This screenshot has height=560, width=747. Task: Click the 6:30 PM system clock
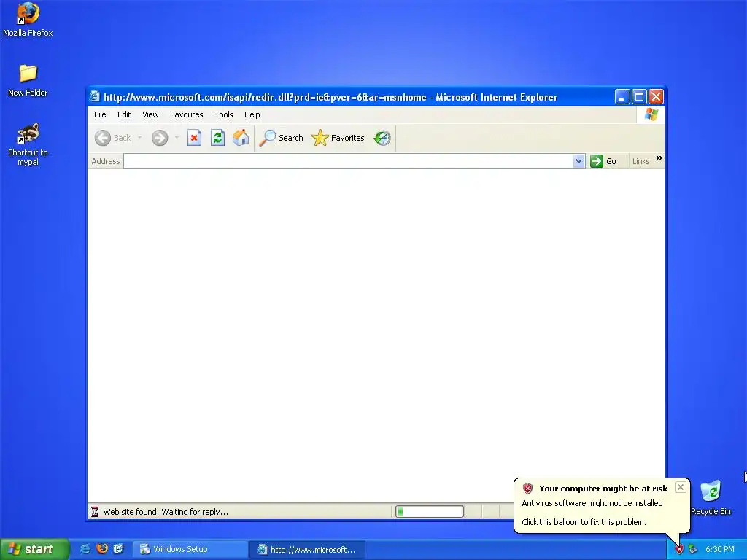[x=720, y=550]
